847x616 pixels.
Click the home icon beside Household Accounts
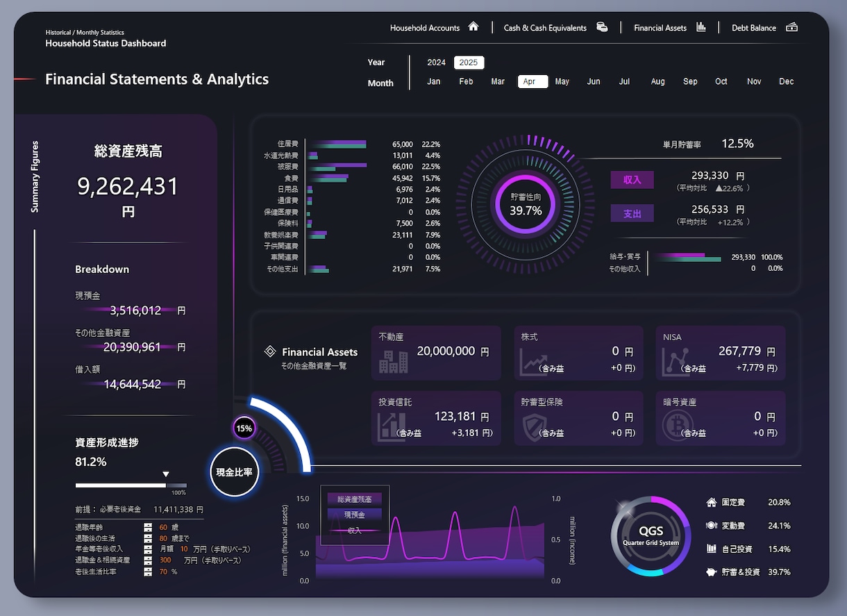click(473, 26)
